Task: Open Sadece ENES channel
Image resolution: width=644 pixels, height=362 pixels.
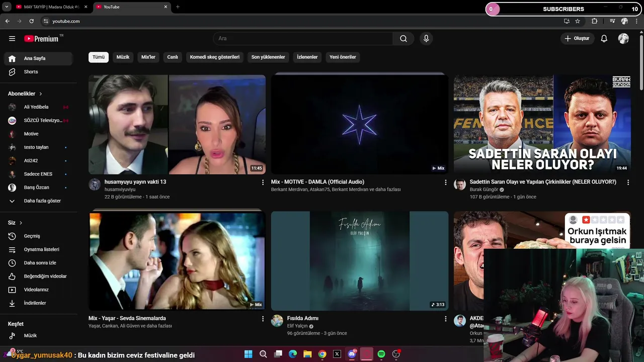Action: tap(38, 174)
